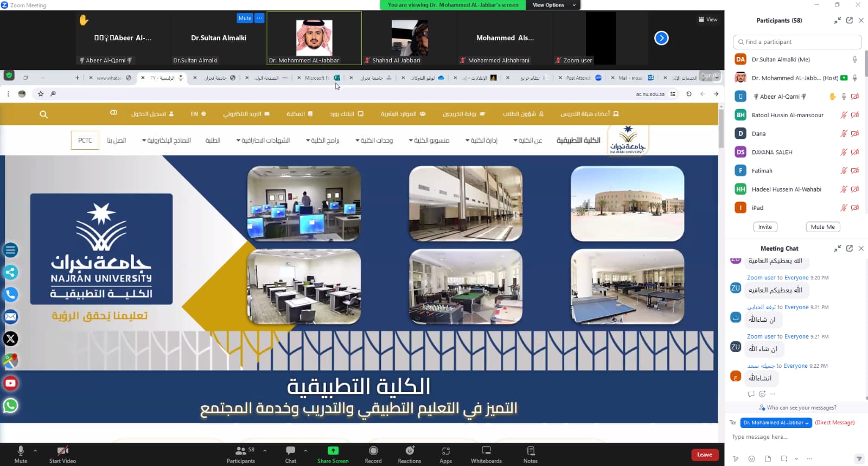Toggle Start Video camera button
Screen dimensions: 868x466
(62, 451)
